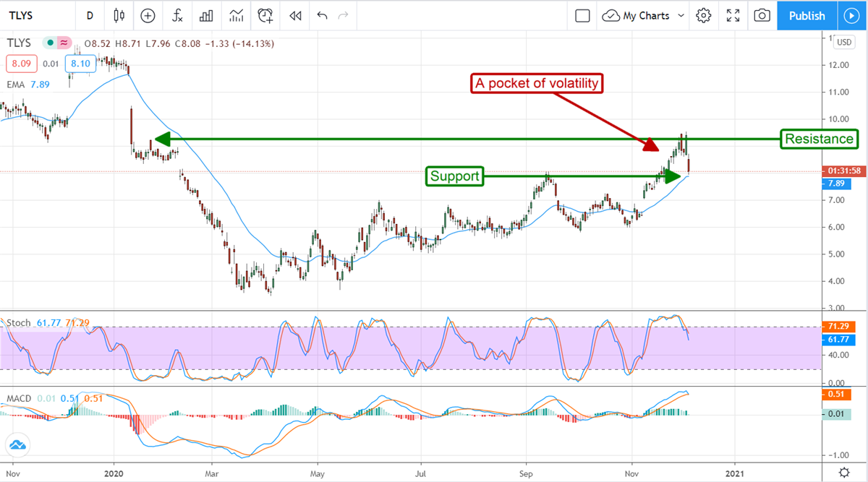868x482 pixels.
Task: Undo the last chart action
Action: point(323,15)
